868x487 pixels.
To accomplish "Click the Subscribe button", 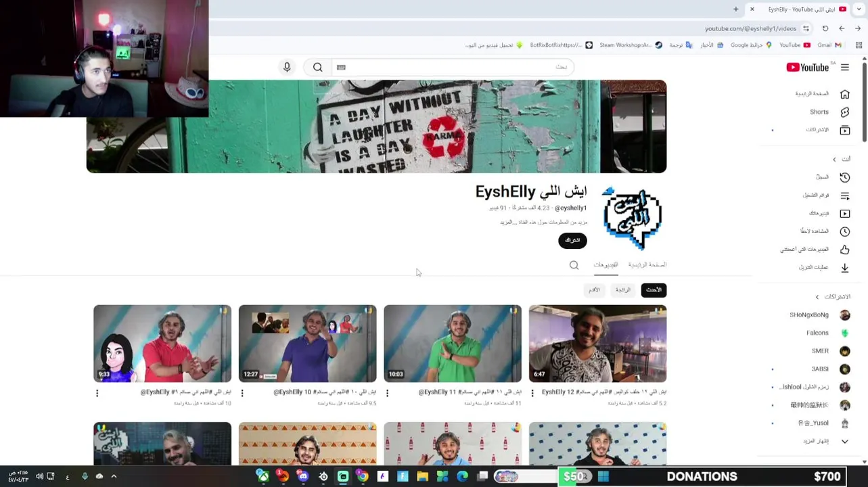I will (572, 241).
